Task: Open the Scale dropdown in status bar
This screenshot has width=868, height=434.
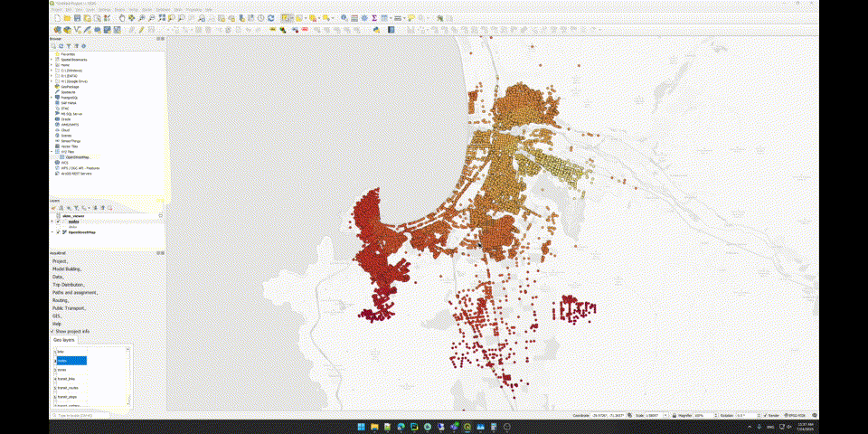Action: point(665,415)
